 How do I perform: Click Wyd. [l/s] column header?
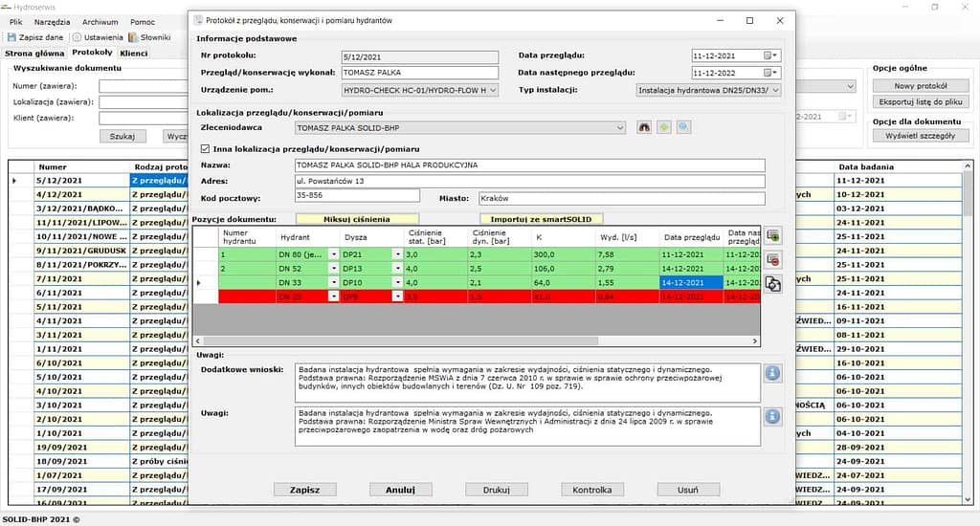(627, 237)
